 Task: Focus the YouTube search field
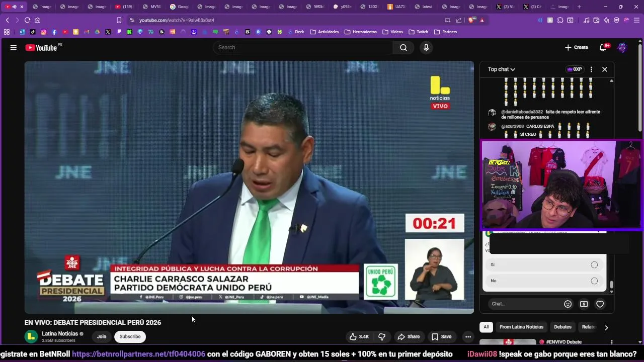click(303, 48)
